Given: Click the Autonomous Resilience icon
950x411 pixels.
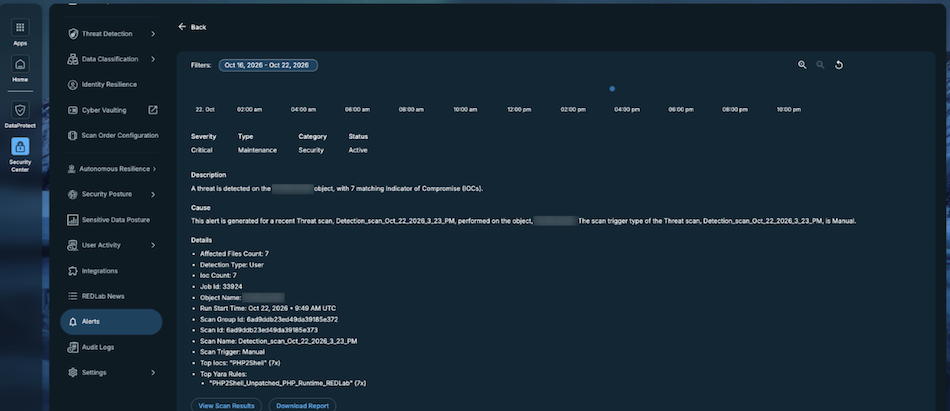Looking at the screenshot, I should (x=72, y=169).
